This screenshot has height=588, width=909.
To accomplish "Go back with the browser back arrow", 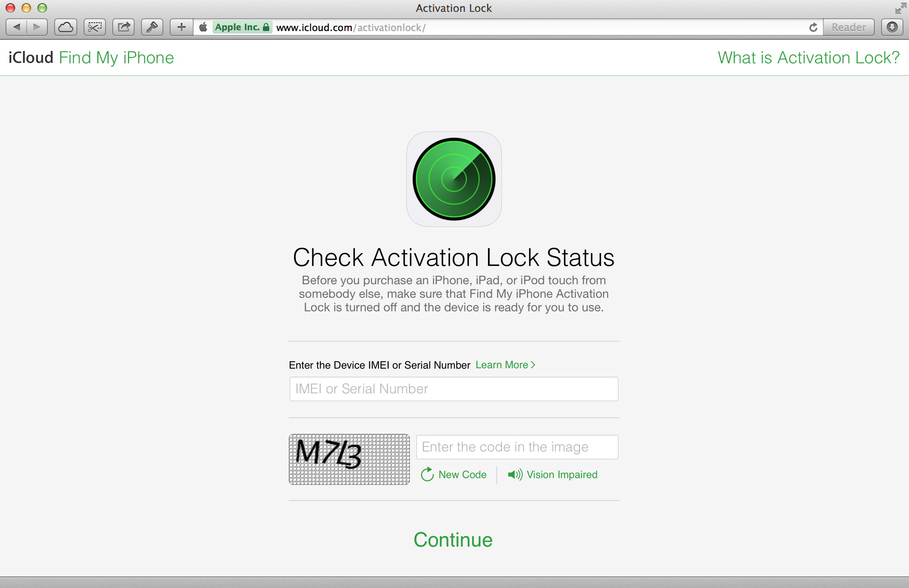I will [x=17, y=27].
